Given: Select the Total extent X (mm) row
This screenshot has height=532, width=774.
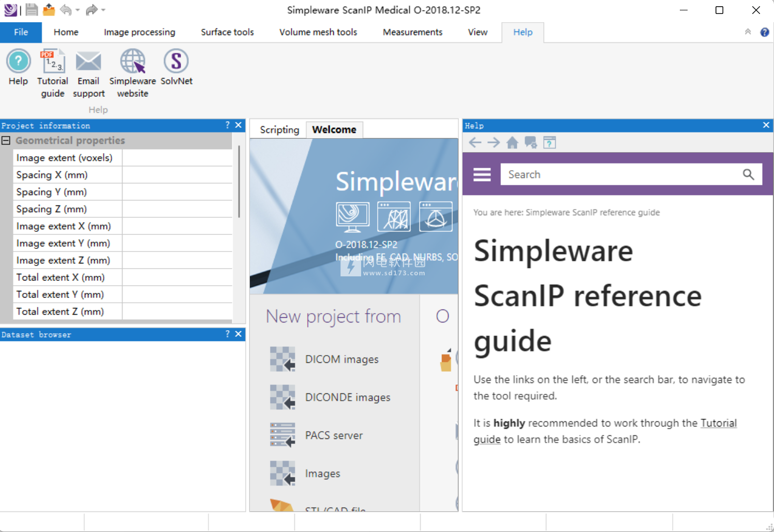Looking at the screenshot, I should coord(123,277).
